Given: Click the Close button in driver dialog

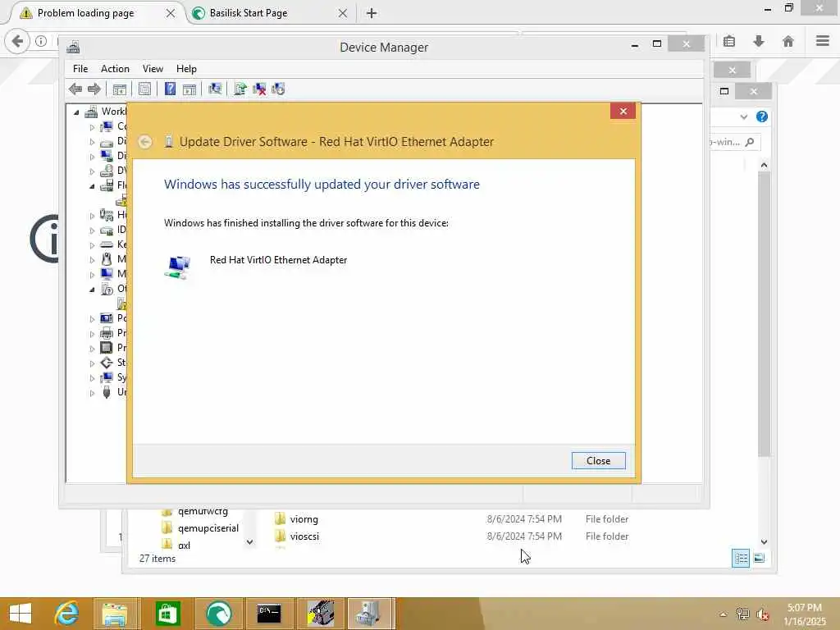Looking at the screenshot, I should coord(598,461).
